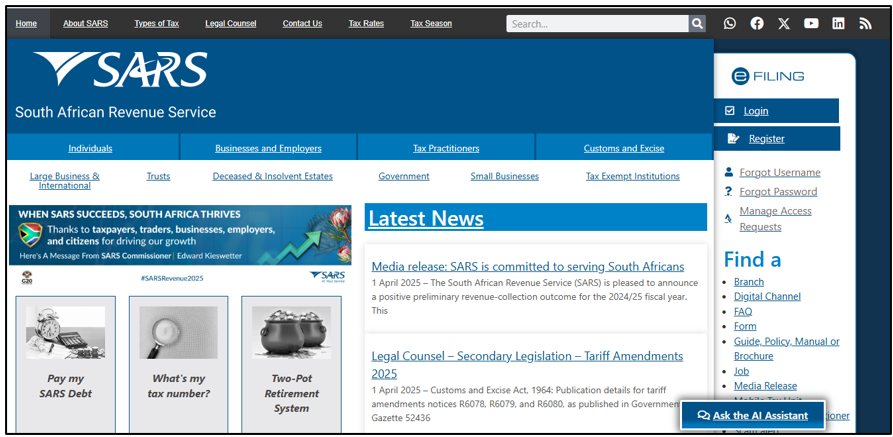
Task: Click the clock and calculator image for SARS Debt
Action: point(65,333)
